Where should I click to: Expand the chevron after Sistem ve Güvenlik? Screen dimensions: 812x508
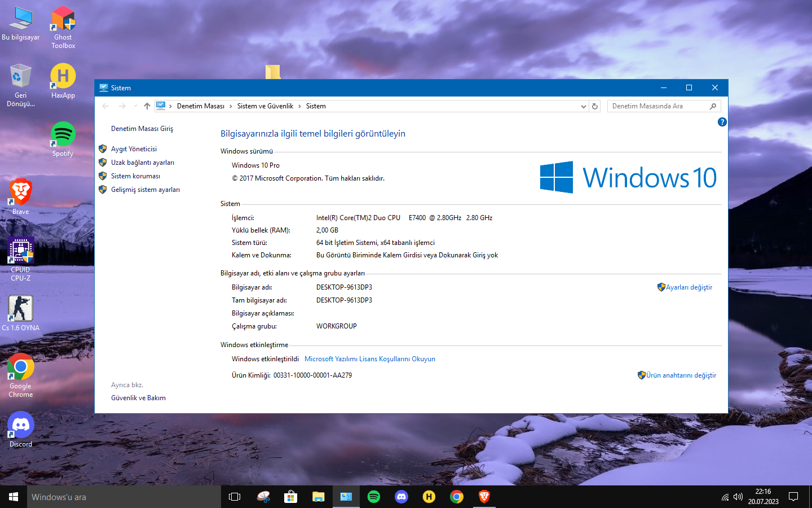[x=299, y=106]
